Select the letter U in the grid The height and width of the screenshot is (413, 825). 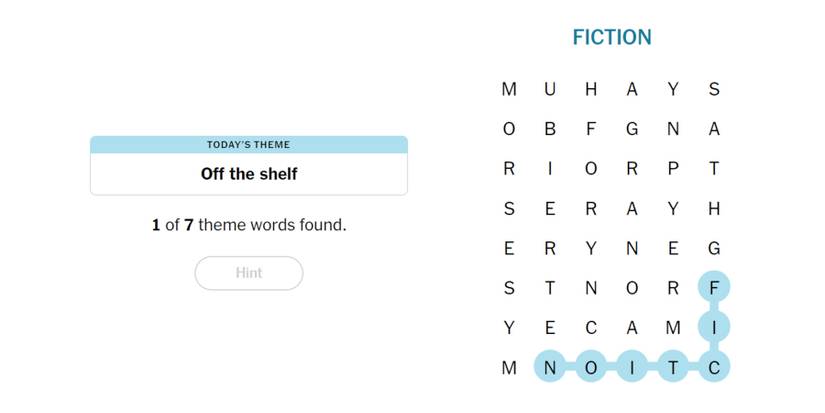[549, 89]
